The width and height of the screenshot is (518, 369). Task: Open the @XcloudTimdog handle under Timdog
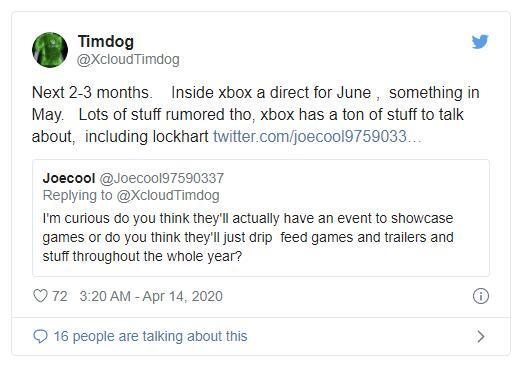[x=128, y=60]
